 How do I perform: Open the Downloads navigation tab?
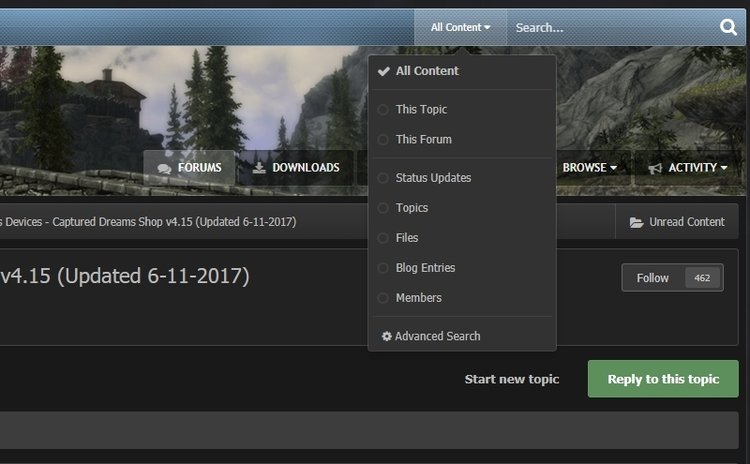click(x=296, y=168)
